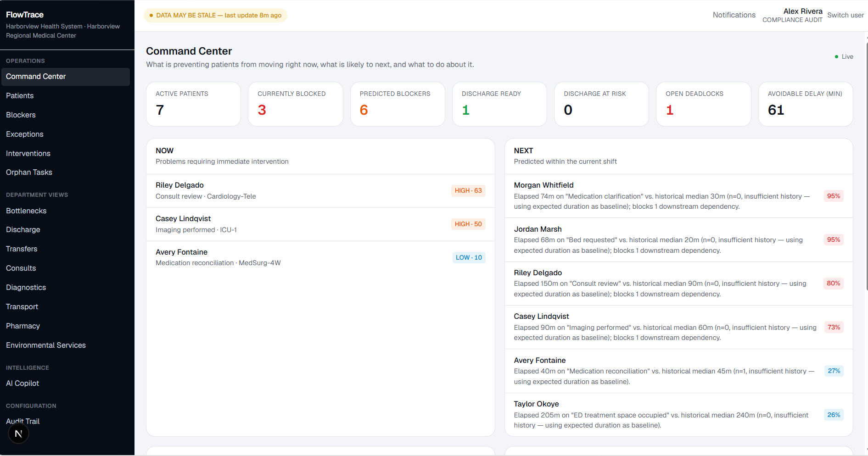Screen dimensions: 868x456
Task: Click the Alex Rivera user name
Action: (803, 11)
